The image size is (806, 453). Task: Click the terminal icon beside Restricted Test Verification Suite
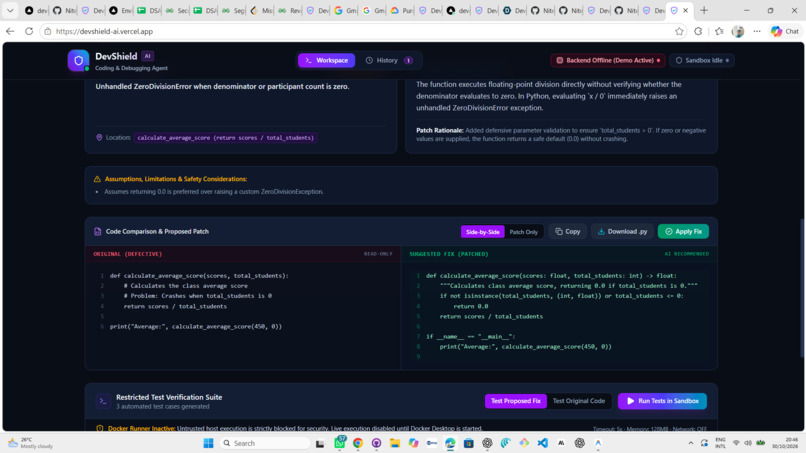pyautogui.click(x=103, y=401)
